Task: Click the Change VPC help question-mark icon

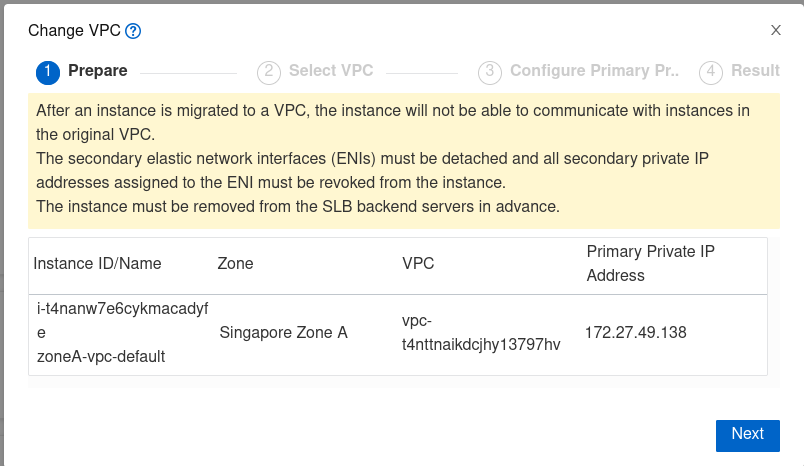Action: click(x=133, y=31)
